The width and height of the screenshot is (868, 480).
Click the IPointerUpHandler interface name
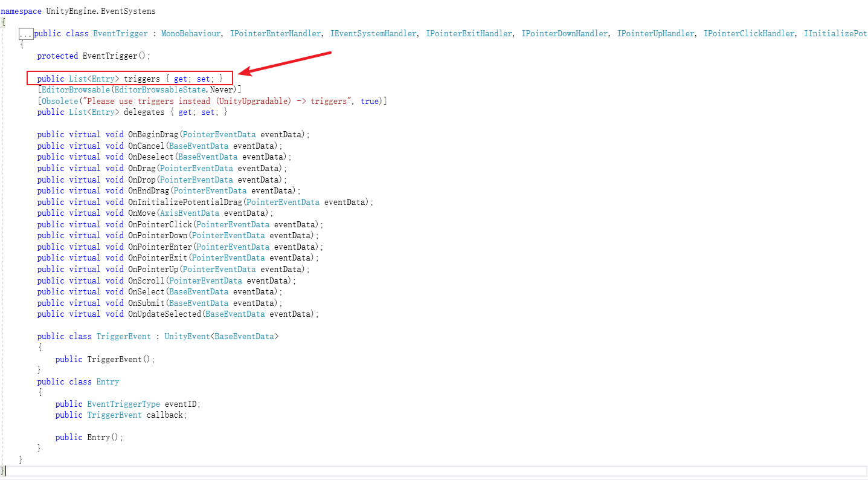pos(655,34)
